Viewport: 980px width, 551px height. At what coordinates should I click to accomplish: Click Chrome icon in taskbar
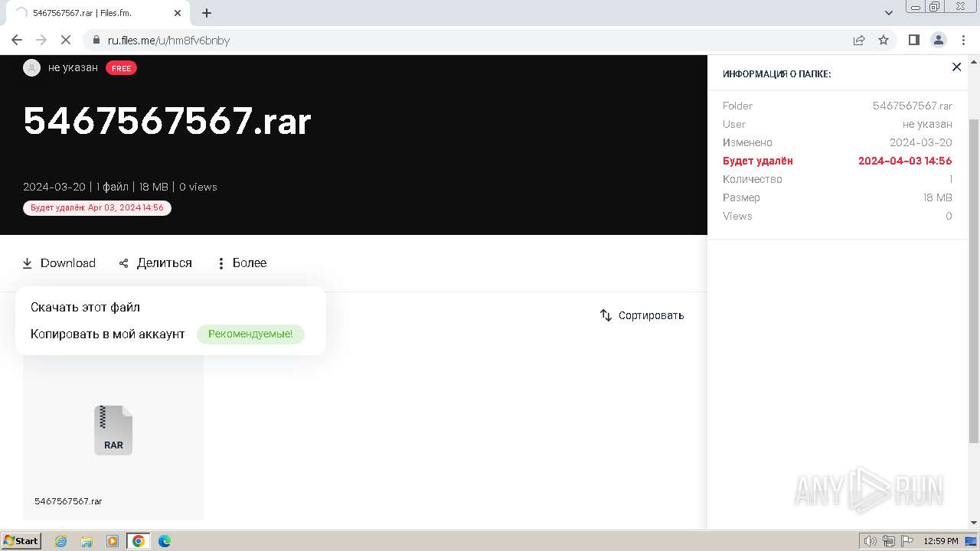pyautogui.click(x=139, y=541)
